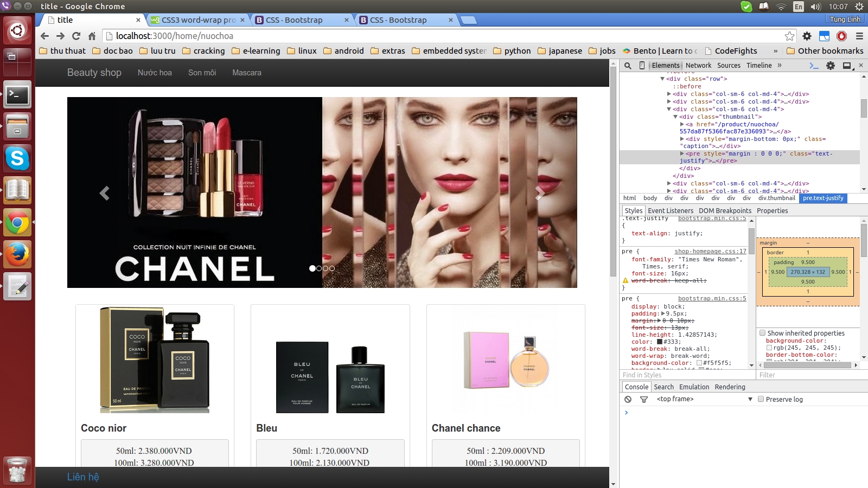Click the Nước hoa nav link
The image size is (868, 488).
(x=155, y=73)
